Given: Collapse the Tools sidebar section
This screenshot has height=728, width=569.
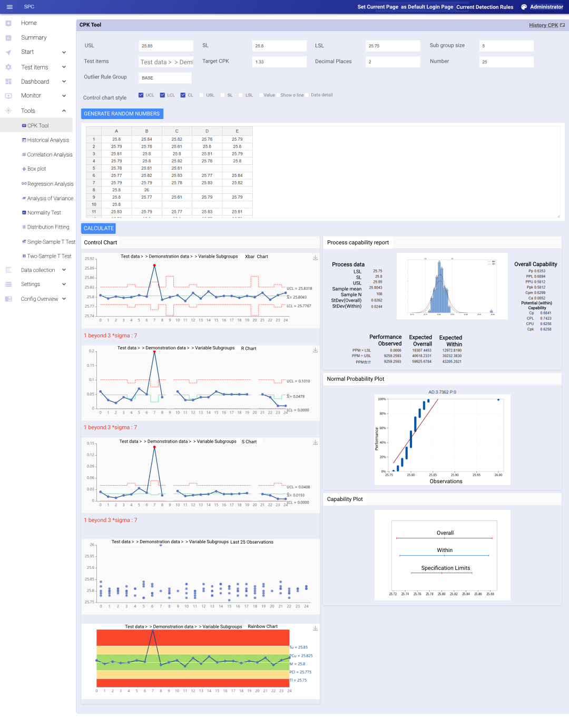Looking at the screenshot, I should point(64,111).
